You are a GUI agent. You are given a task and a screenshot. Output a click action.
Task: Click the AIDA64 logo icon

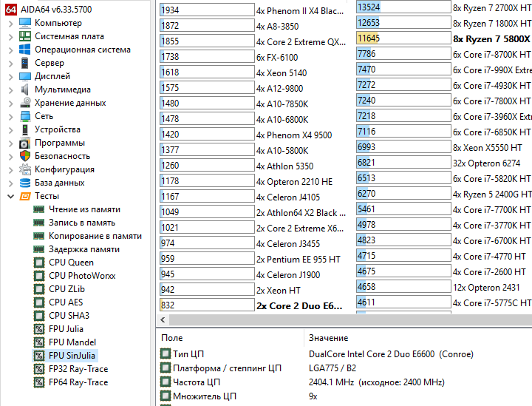[11, 10]
